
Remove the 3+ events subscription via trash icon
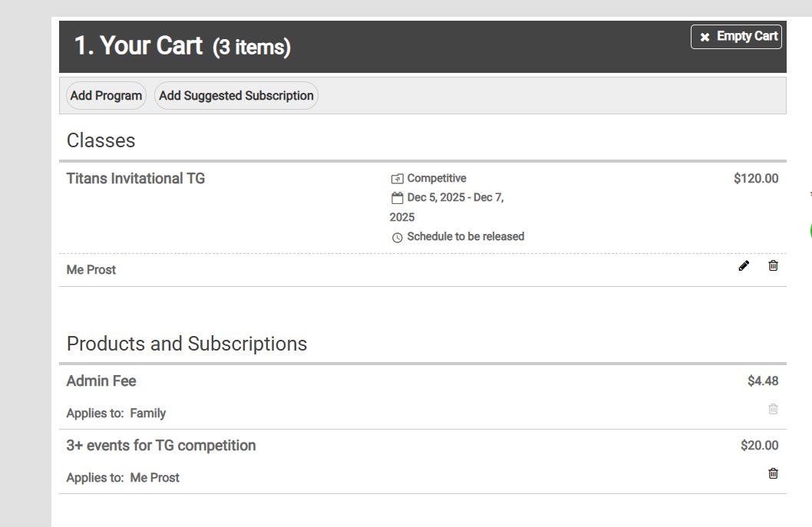(773, 473)
